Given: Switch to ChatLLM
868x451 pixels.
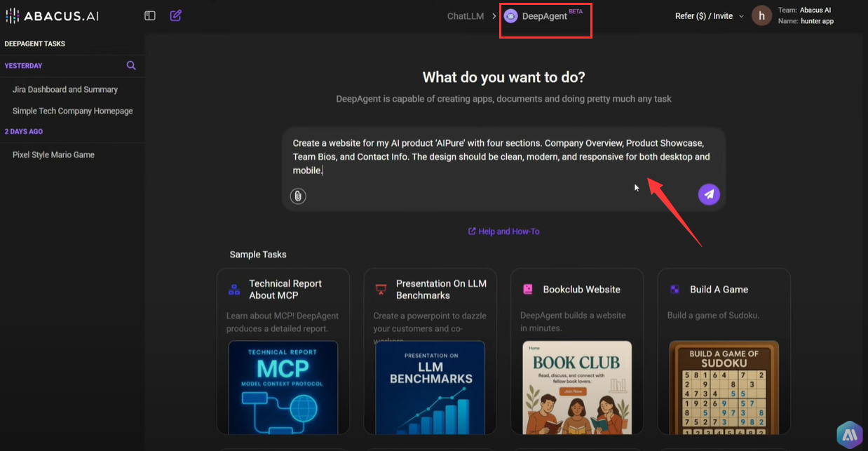Looking at the screenshot, I should 466,16.
